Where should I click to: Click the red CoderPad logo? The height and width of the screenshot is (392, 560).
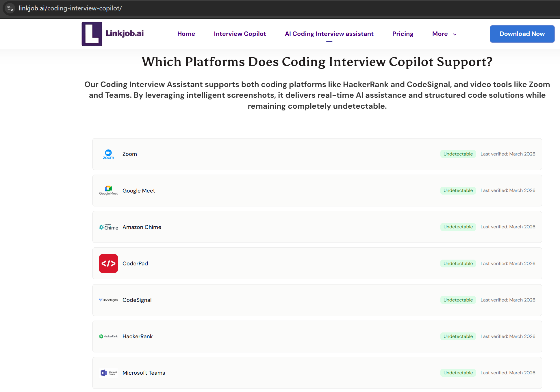pos(108,263)
